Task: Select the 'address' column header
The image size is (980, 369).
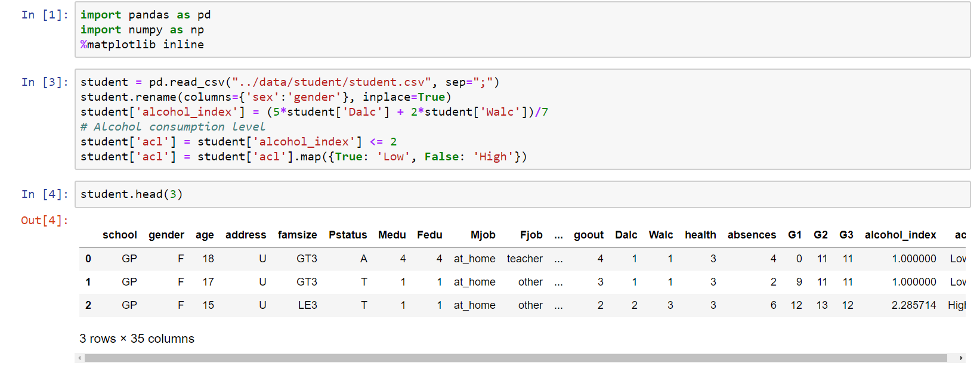Action: click(x=246, y=235)
